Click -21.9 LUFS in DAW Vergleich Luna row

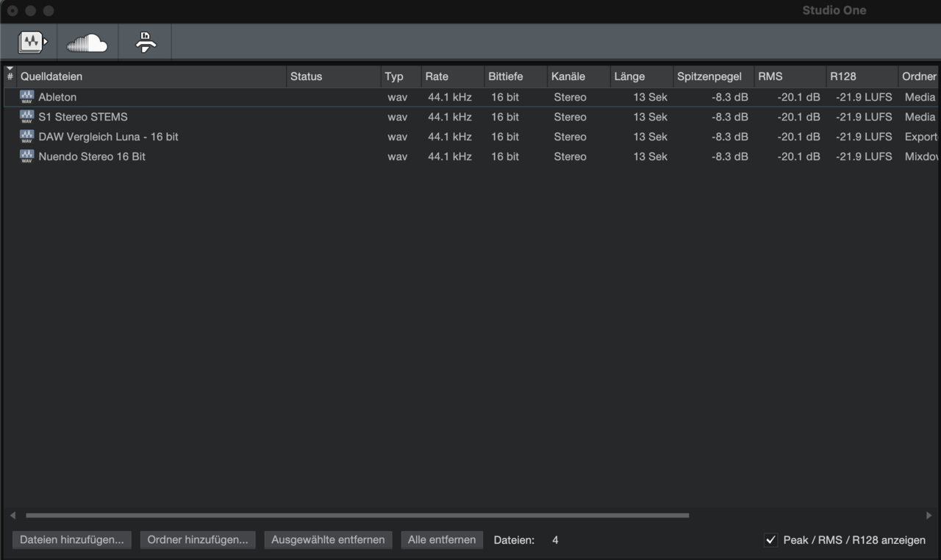pos(864,137)
